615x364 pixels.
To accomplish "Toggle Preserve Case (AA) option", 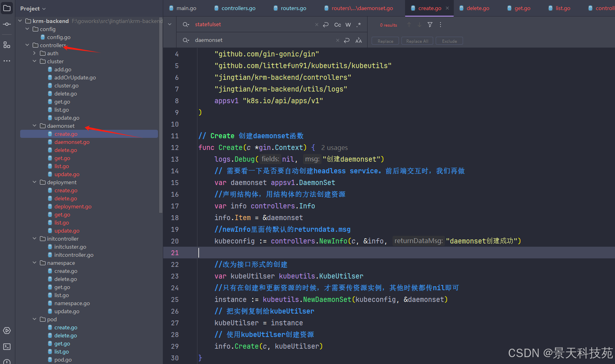I will click(359, 40).
